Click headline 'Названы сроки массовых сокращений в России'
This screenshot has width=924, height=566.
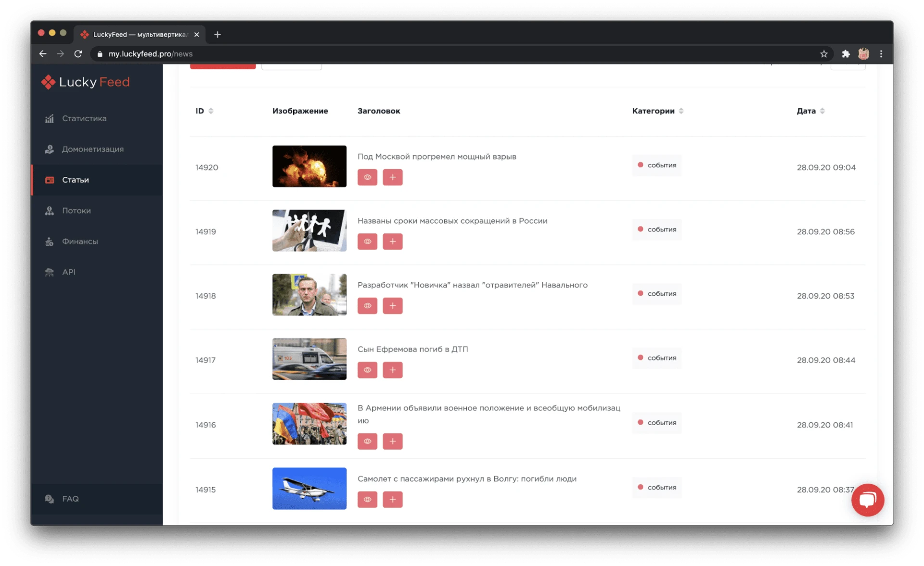pyautogui.click(x=452, y=221)
